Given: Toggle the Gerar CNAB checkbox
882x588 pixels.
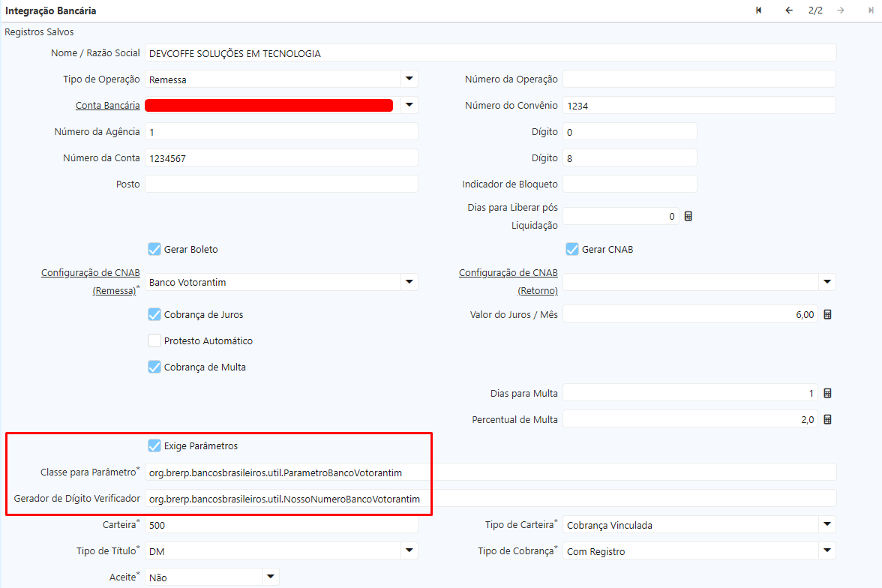Looking at the screenshot, I should coord(572,249).
